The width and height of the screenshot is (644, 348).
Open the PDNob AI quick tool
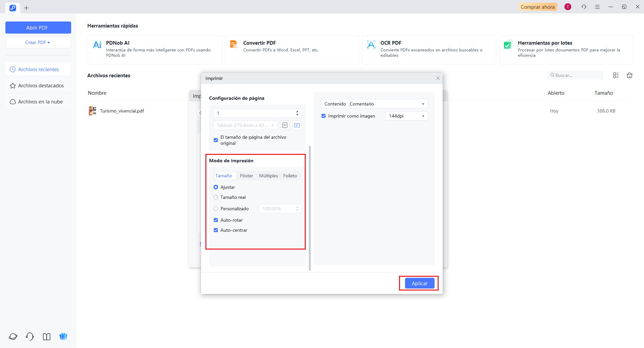[154, 49]
